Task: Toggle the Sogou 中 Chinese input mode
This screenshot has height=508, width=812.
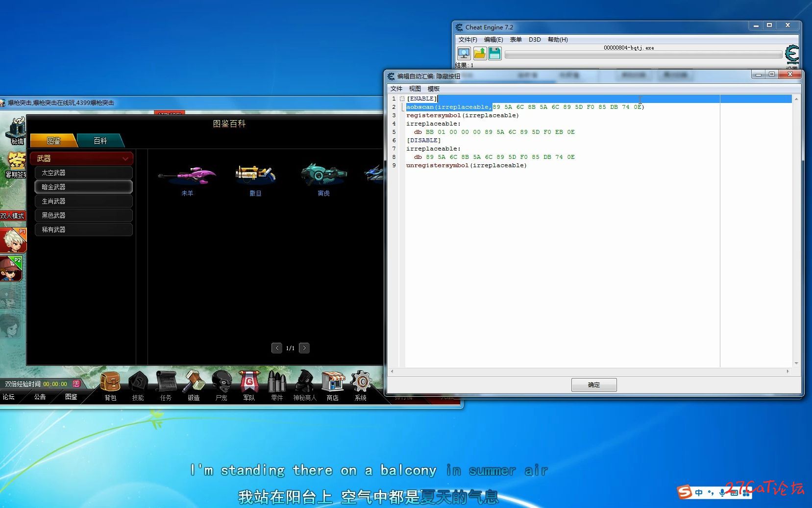Action: coord(698,493)
